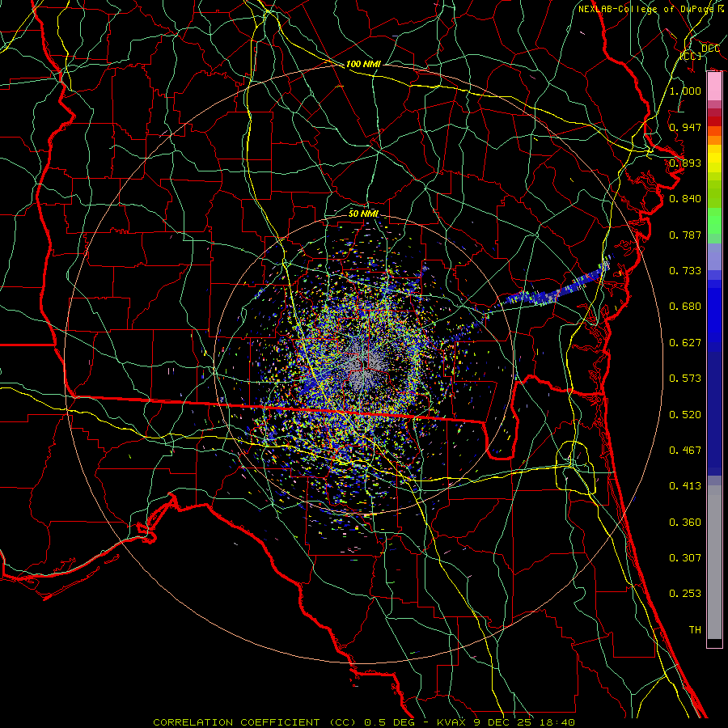Click the gray clutter at the radar center
The width and height of the screenshot is (728, 728).
(364, 366)
